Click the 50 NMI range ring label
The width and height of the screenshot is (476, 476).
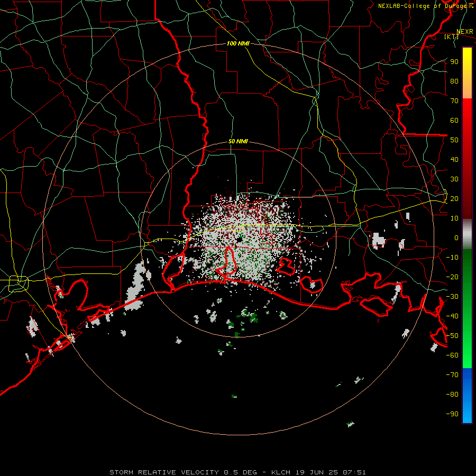coord(238,141)
